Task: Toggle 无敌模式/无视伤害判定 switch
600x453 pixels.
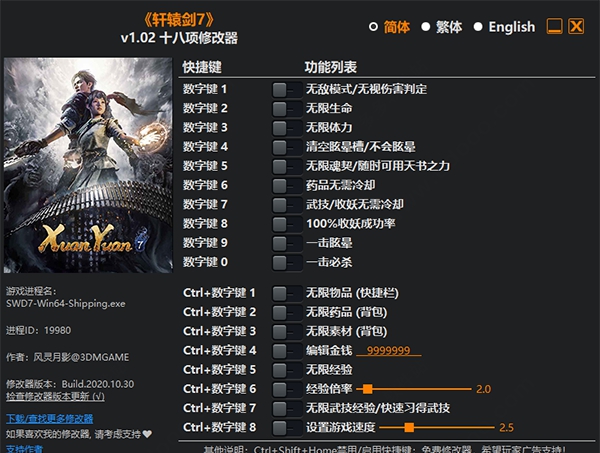Action: 287,90
